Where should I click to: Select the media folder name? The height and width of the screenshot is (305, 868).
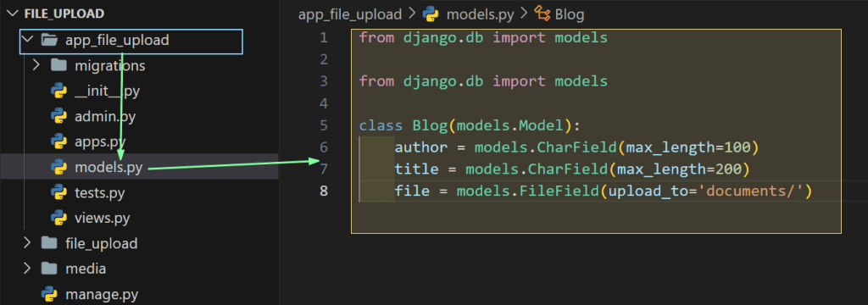point(86,269)
